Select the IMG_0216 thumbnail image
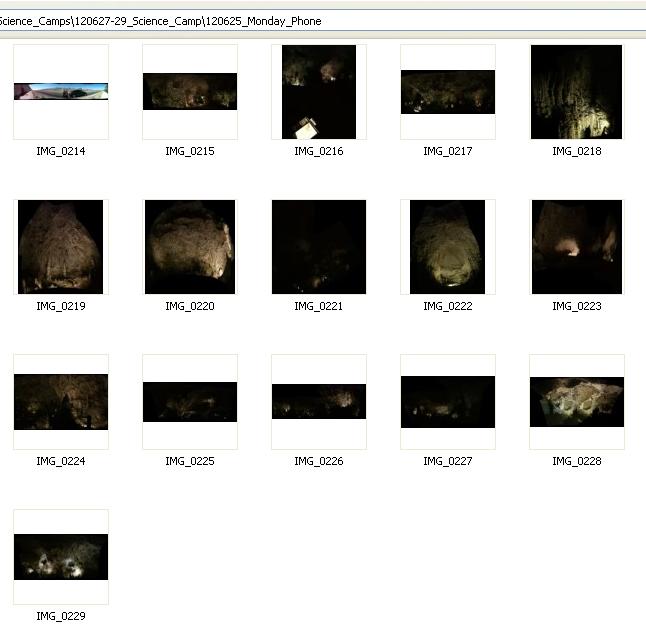 tap(319, 92)
